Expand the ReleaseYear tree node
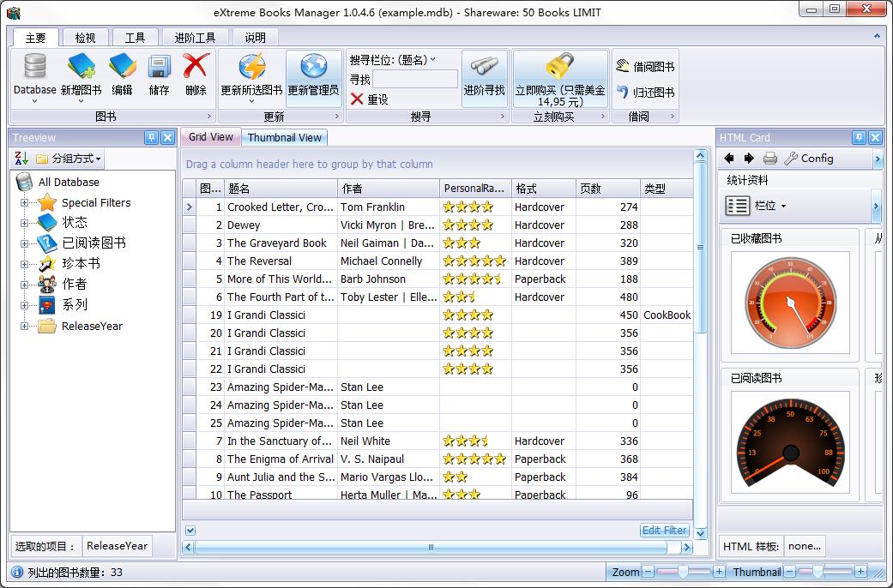Screen dimensions: 893x588 click(25, 327)
